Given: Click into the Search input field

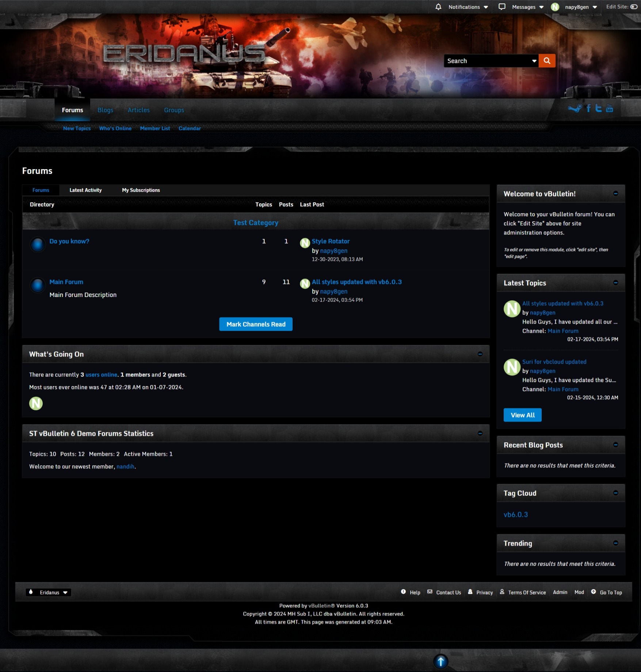Looking at the screenshot, I should pos(488,61).
